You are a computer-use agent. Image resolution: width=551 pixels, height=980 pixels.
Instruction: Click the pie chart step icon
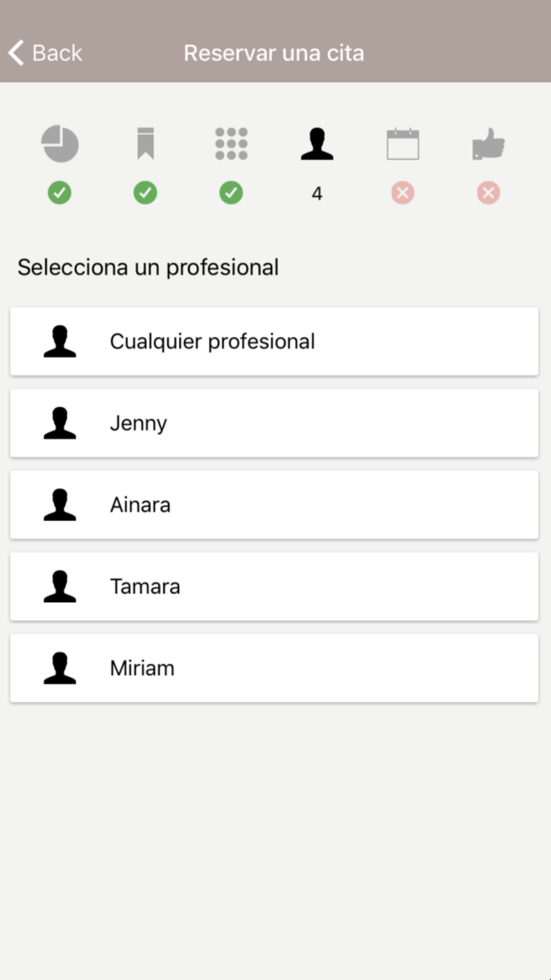(60, 144)
